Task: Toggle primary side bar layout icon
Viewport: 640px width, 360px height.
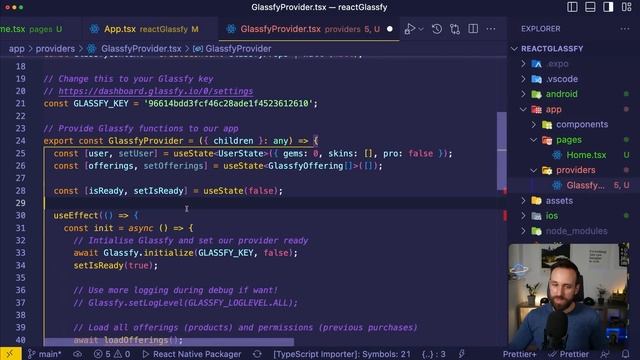Action: (572, 7)
